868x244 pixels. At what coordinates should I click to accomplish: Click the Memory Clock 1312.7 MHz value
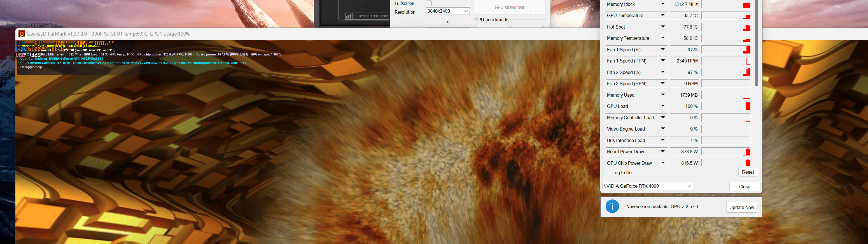click(684, 4)
